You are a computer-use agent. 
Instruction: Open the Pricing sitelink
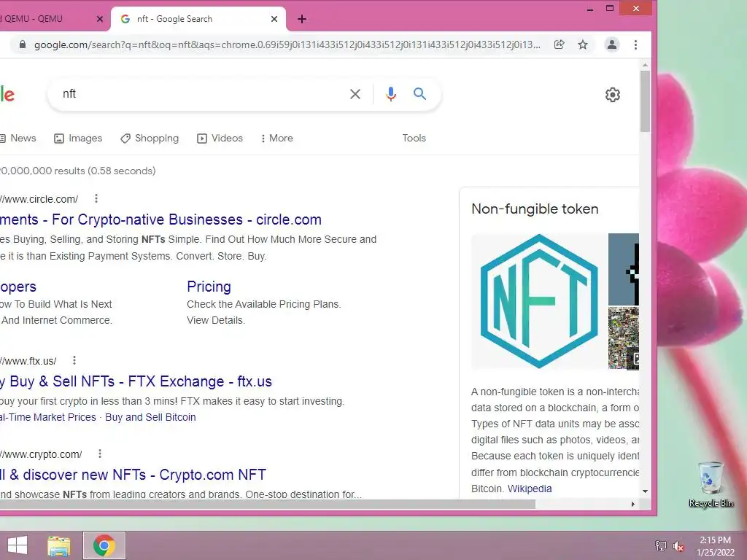click(209, 287)
